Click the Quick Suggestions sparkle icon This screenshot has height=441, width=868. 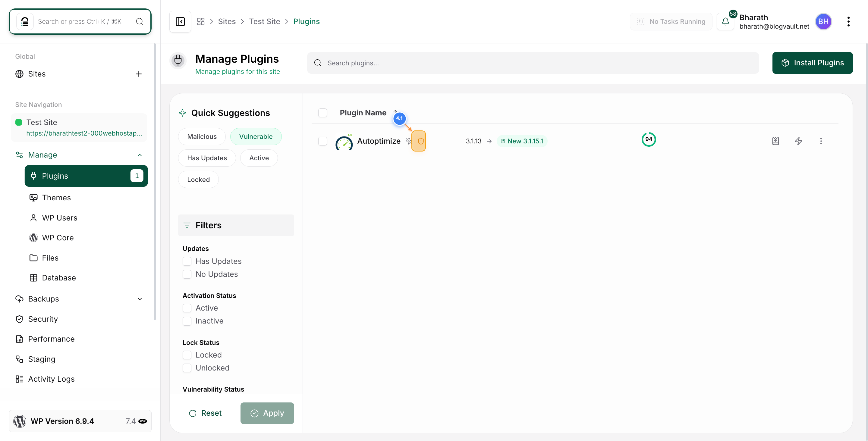coord(182,113)
